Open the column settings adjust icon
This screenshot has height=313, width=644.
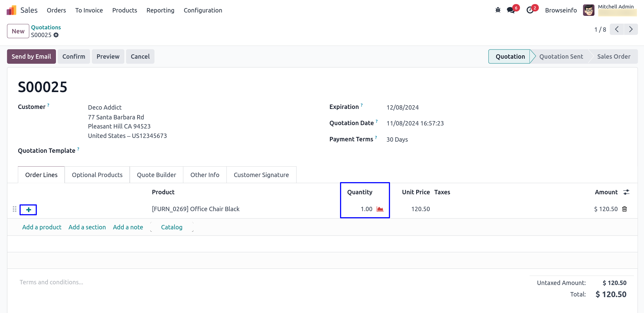(x=626, y=192)
